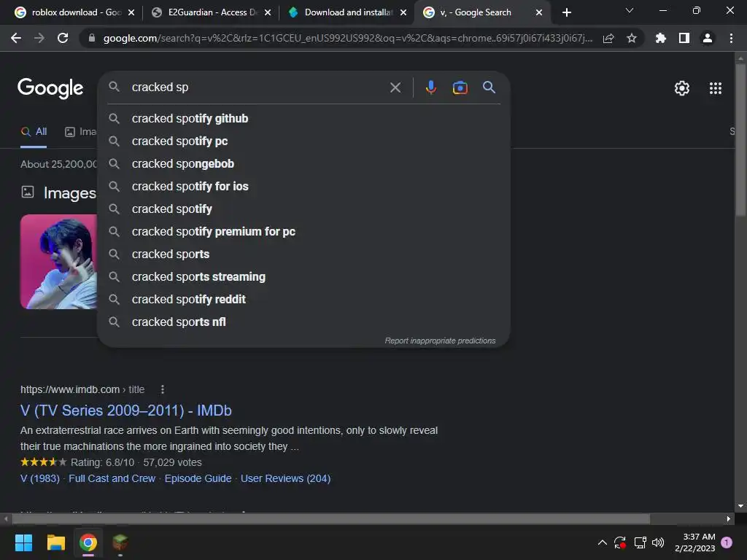Open Google quick settings gear

tap(682, 88)
